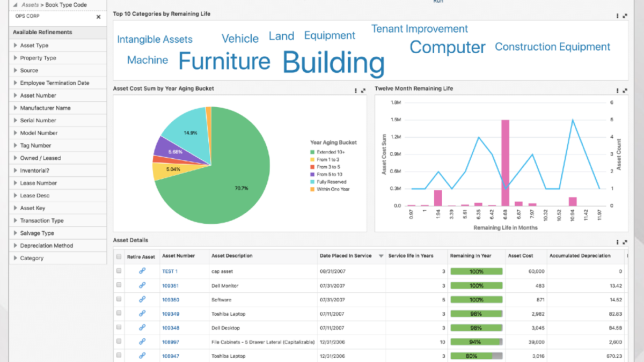Viewport: 644px width, 362px height.
Task: Click the 80% remaining progress bar
Action: tap(476, 355)
